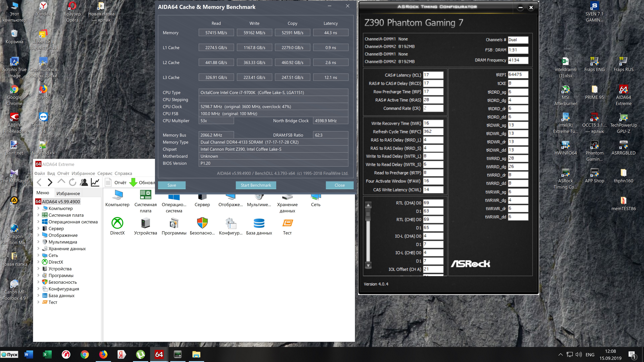This screenshot has width=644, height=362.
Task: Expand the Компьютер tree node
Action: (38, 208)
